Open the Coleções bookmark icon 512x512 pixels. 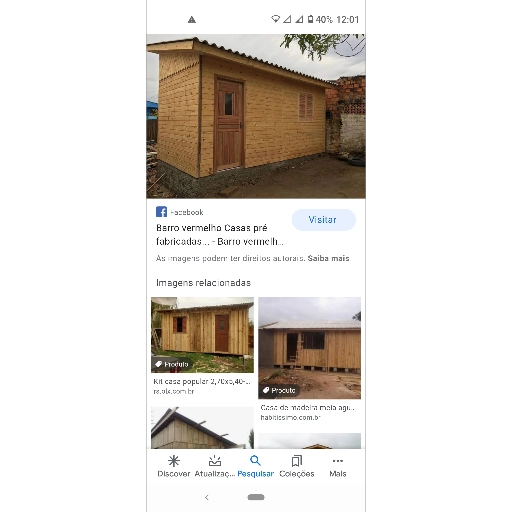coord(297,461)
